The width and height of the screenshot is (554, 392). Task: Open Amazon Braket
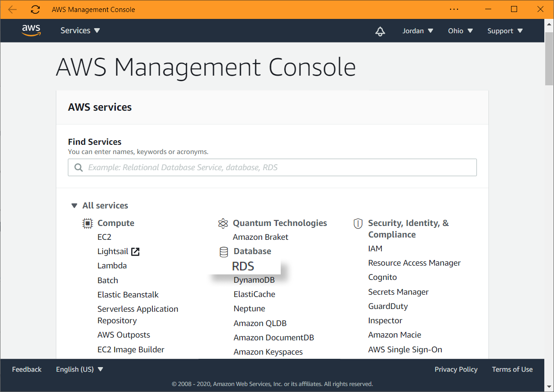point(260,237)
